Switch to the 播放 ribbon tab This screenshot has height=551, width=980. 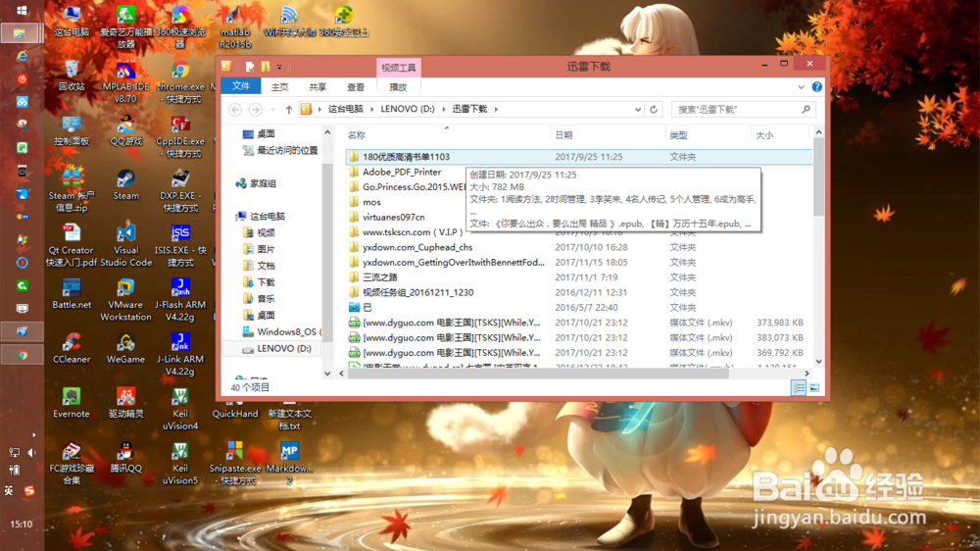[x=398, y=87]
